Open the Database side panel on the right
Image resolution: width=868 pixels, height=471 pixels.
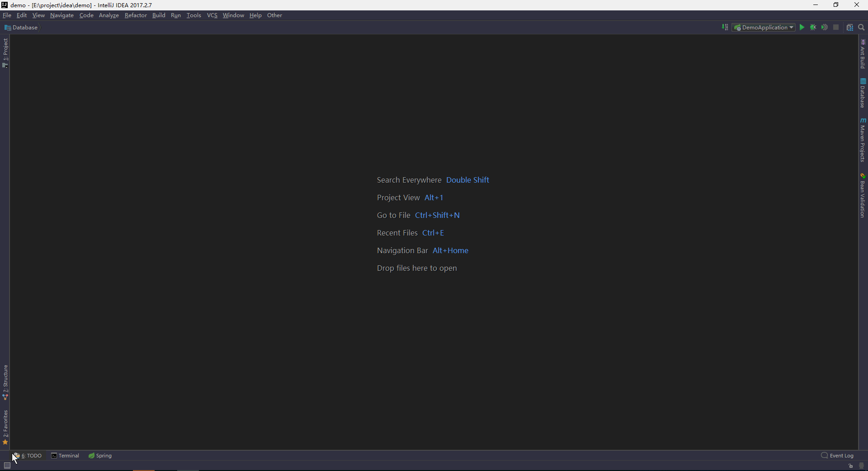[x=863, y=93]
